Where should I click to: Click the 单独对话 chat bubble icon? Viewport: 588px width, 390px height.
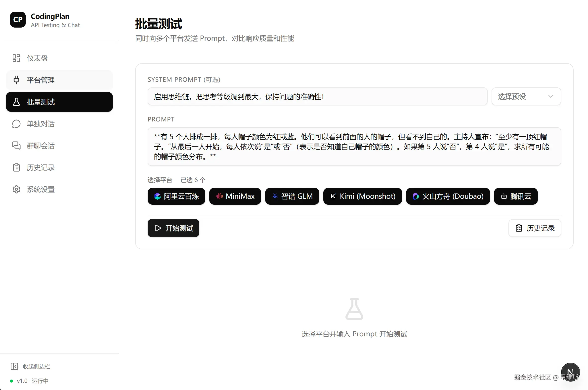pos(16,124)
